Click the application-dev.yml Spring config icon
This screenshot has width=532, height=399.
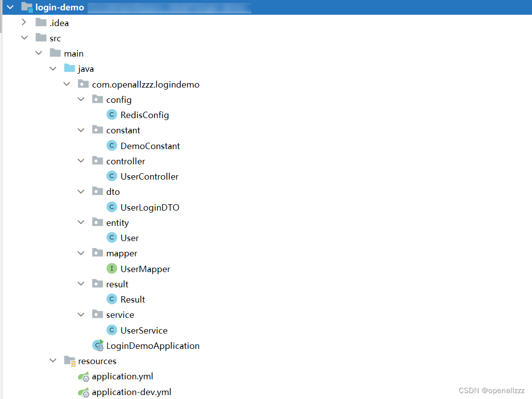coord(84,392)
